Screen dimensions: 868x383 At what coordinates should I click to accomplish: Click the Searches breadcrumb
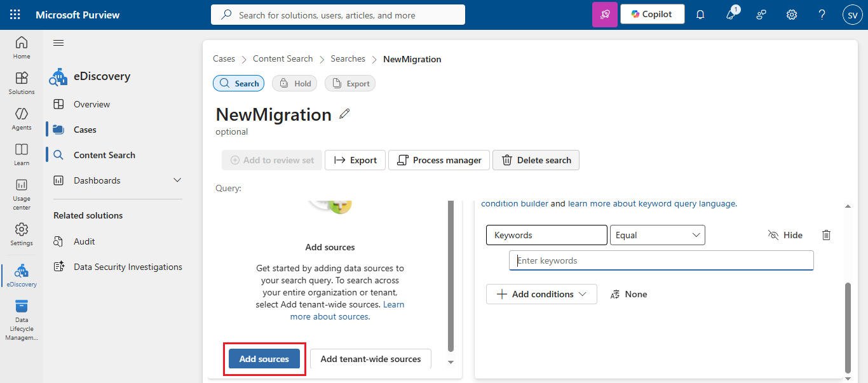(348, 58)
